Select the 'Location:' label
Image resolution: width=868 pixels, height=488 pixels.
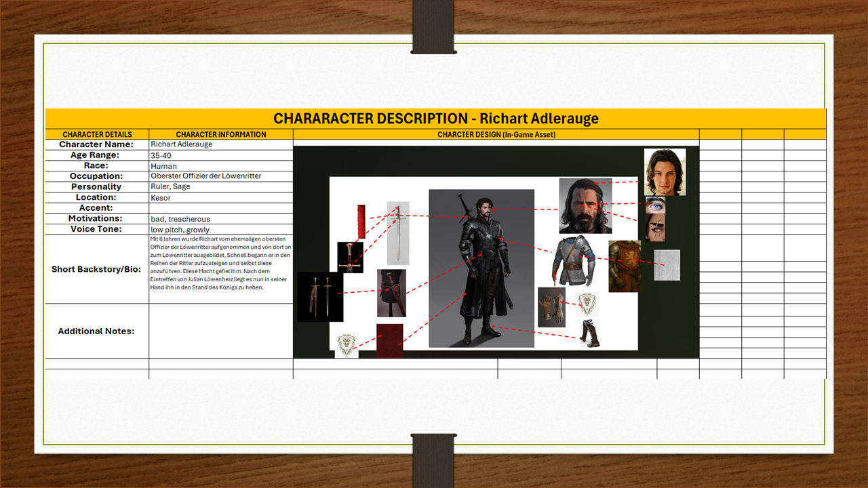pos(97,198)
